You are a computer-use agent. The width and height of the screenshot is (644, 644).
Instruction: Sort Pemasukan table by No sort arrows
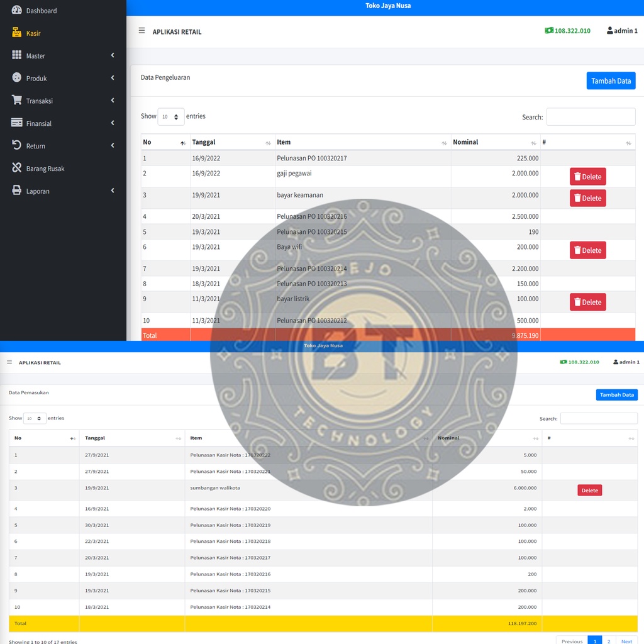pos(72,438)
